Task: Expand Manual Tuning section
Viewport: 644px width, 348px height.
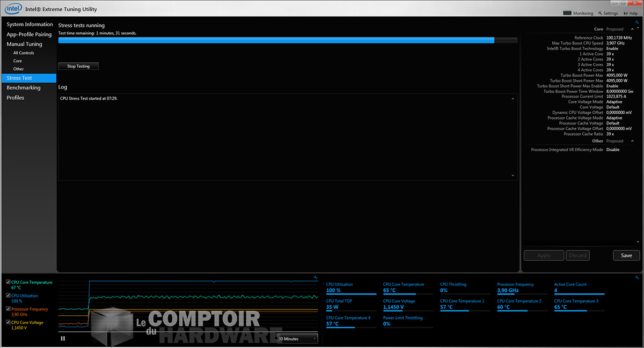Action: tap(24, 44)
